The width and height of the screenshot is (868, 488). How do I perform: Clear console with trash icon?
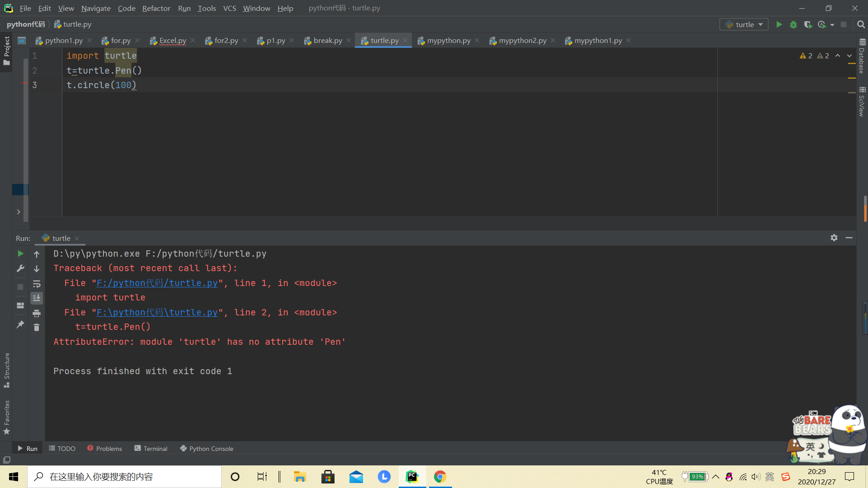coord(37,328)
